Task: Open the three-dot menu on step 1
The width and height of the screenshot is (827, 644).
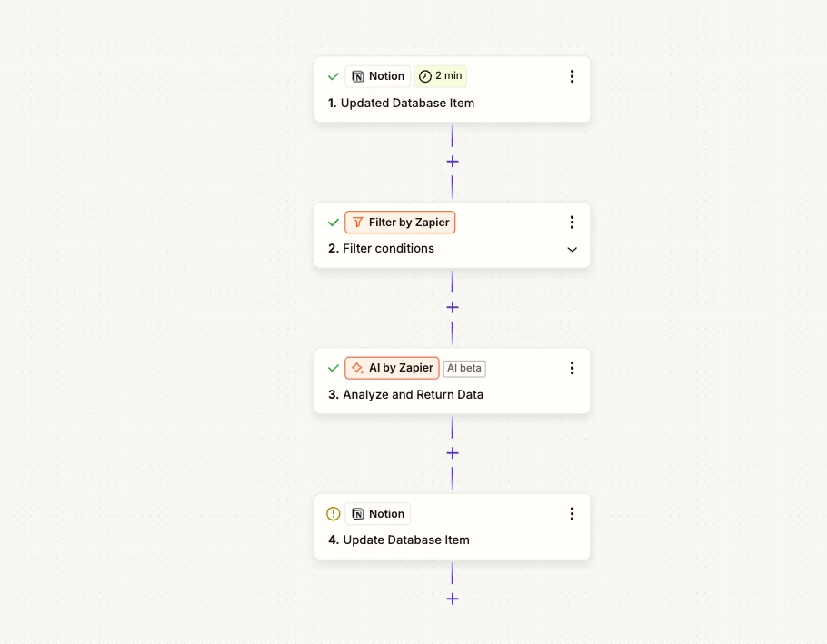Action: tap(572, 76)
